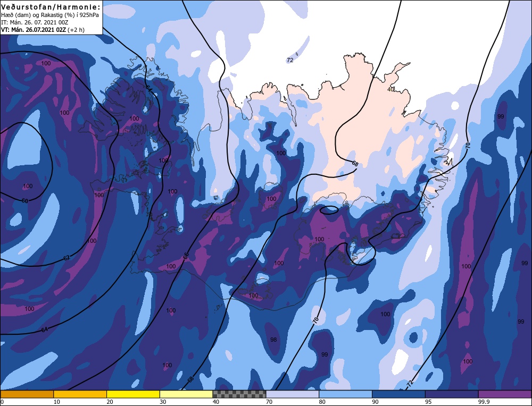Click the '10' legend tick label

click(x=57, y=402)
